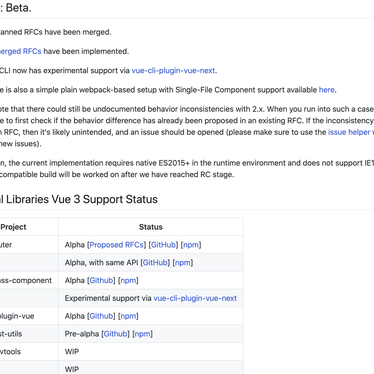This screenshot has width=374, height=374.
Task: Open Github link in class-component row
Action: (x=101, y=281)
